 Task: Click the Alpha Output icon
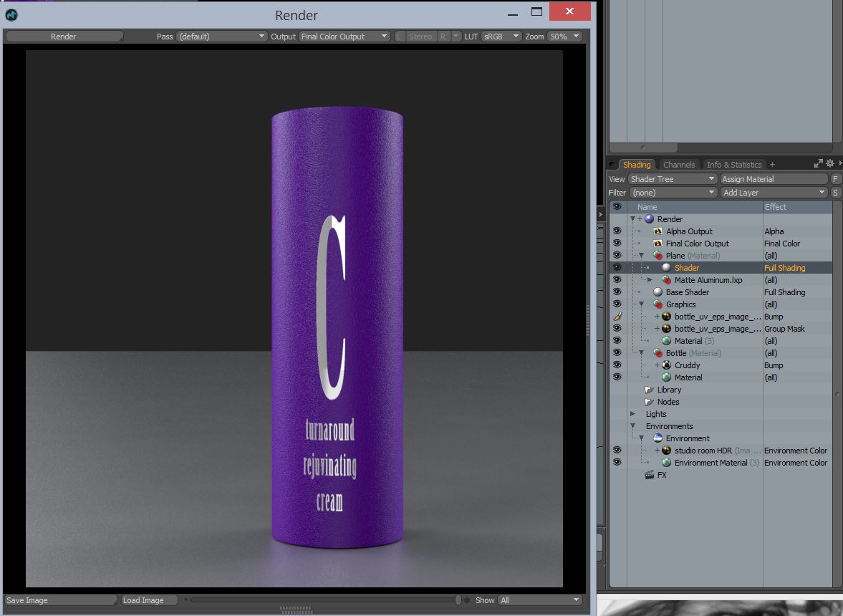657,231
